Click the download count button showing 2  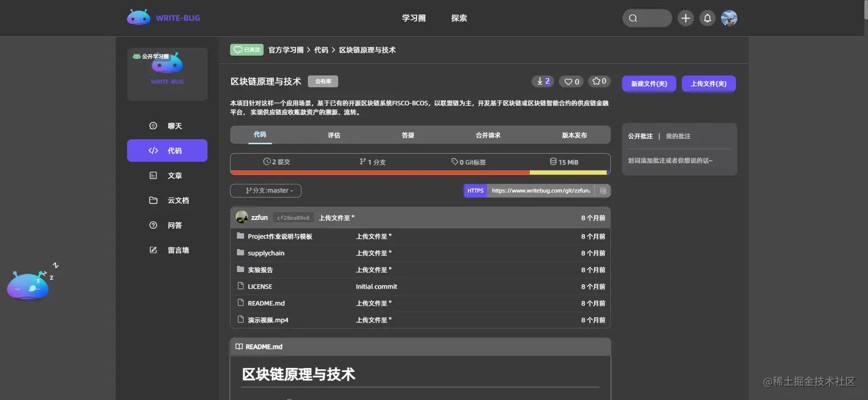pos(542,81)
